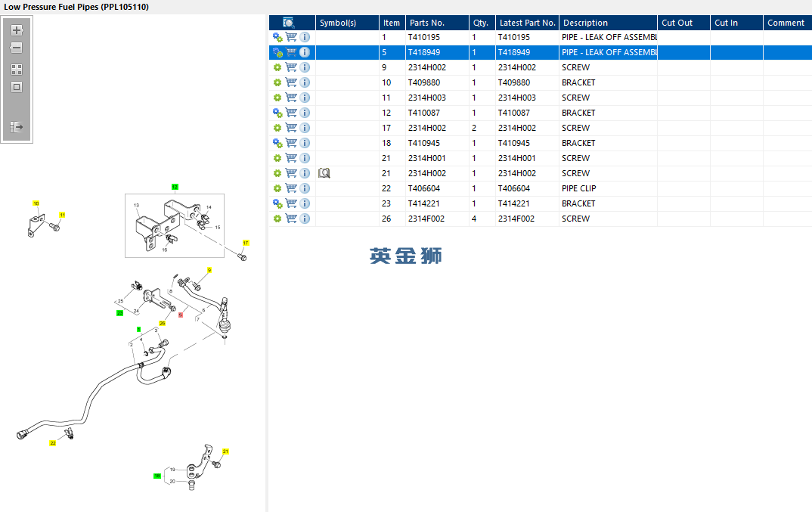Select callout 10 in diagram
The width and height of the screenshot is (812, 512).
click(x=36, y=203)
